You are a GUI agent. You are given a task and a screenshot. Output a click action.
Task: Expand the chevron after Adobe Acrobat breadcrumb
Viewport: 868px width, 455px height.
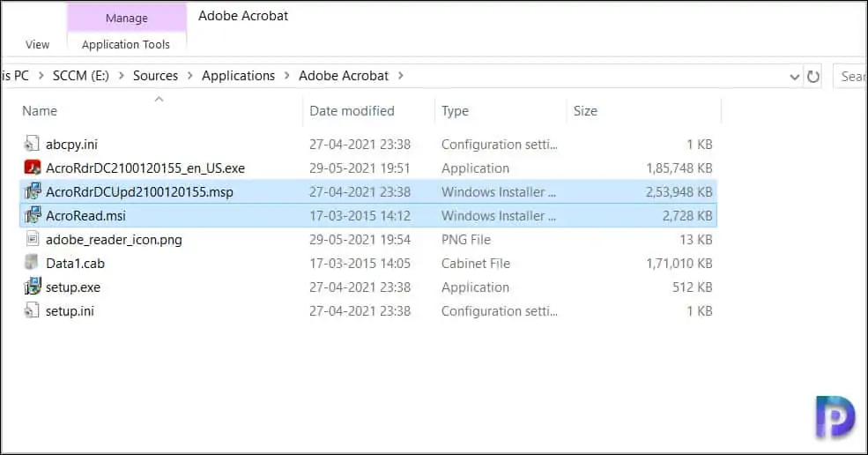coord(400,76)
